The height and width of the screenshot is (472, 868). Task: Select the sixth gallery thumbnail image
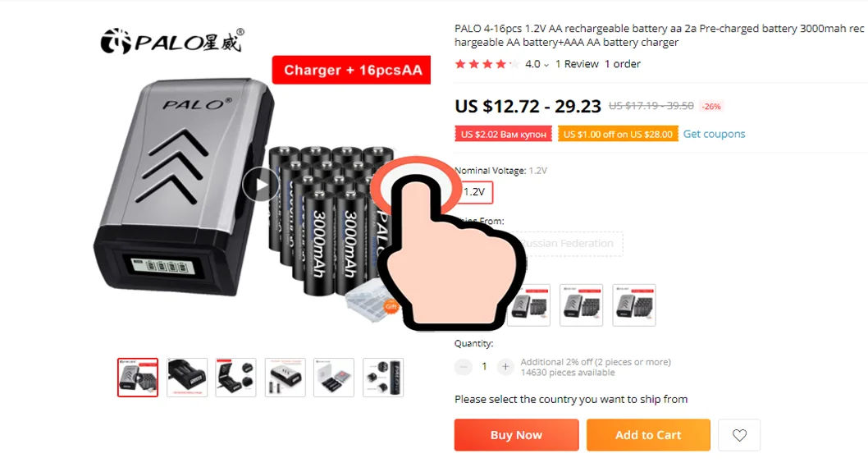point(383,378)
